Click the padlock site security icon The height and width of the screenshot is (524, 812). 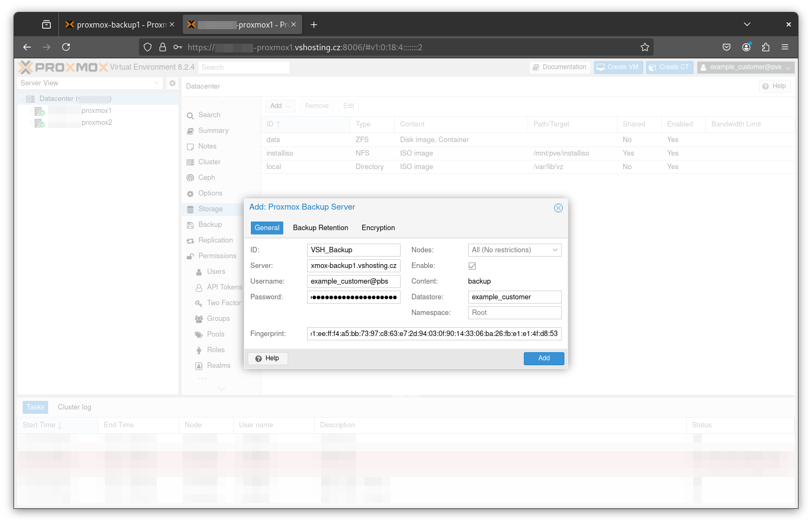(162, 47)
